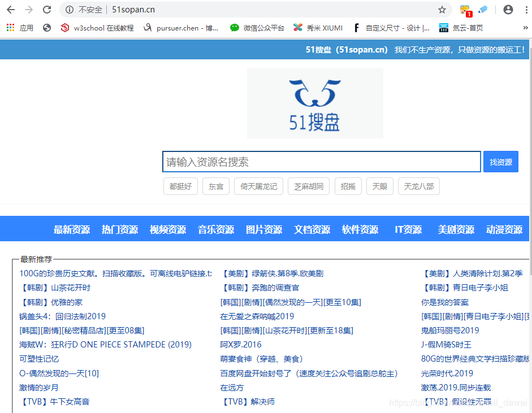The image size is (532, 413).
Task: Open the 美剧资源 nav tab
Action: coord(456,229)
